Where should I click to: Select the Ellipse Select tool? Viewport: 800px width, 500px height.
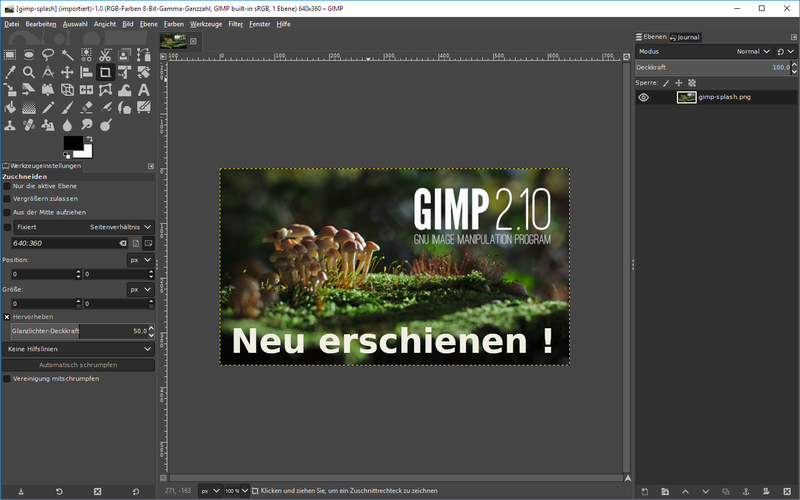point(29,55)
